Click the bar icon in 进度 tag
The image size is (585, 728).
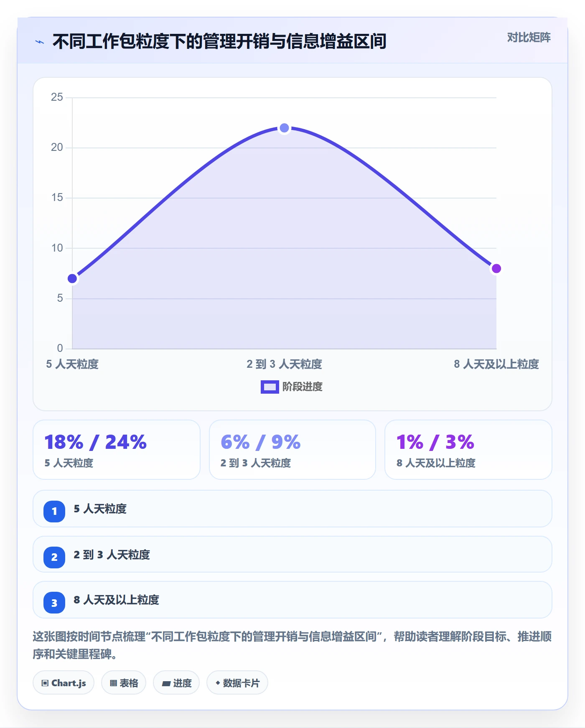click(x=166, y=684)
